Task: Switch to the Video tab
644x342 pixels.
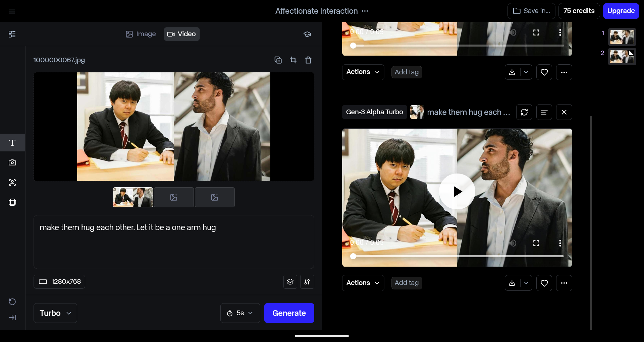Action: (x=181, y=34)
